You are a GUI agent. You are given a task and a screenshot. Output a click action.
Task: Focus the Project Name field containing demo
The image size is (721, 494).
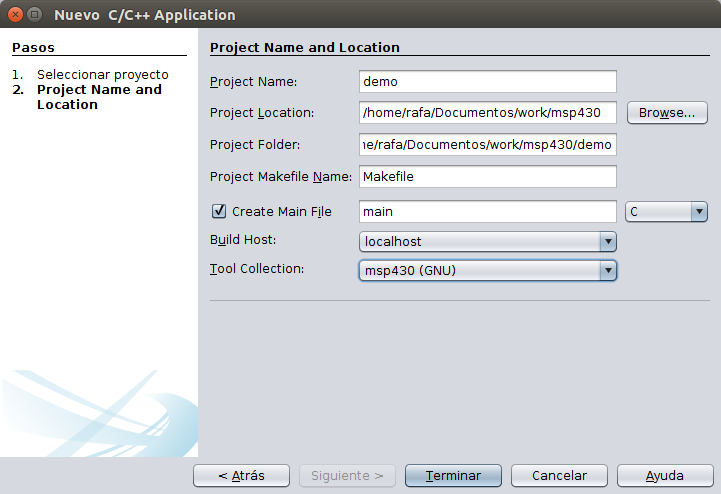[x=487, y=82]
